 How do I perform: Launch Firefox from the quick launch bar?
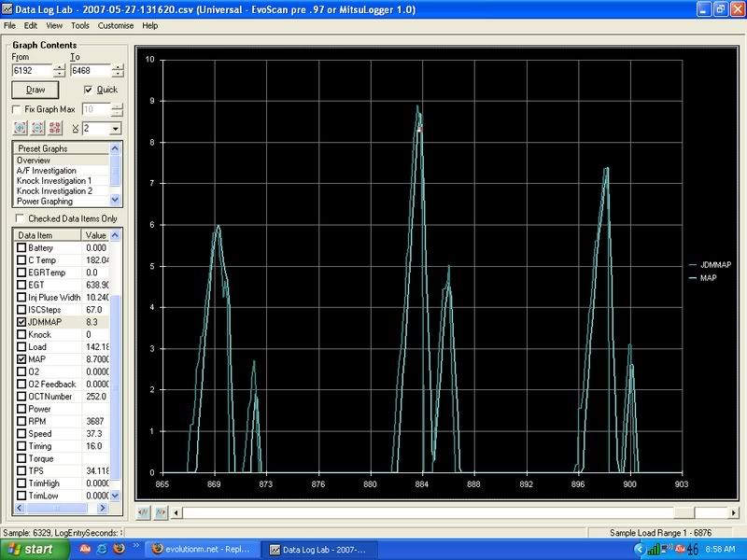119,550
